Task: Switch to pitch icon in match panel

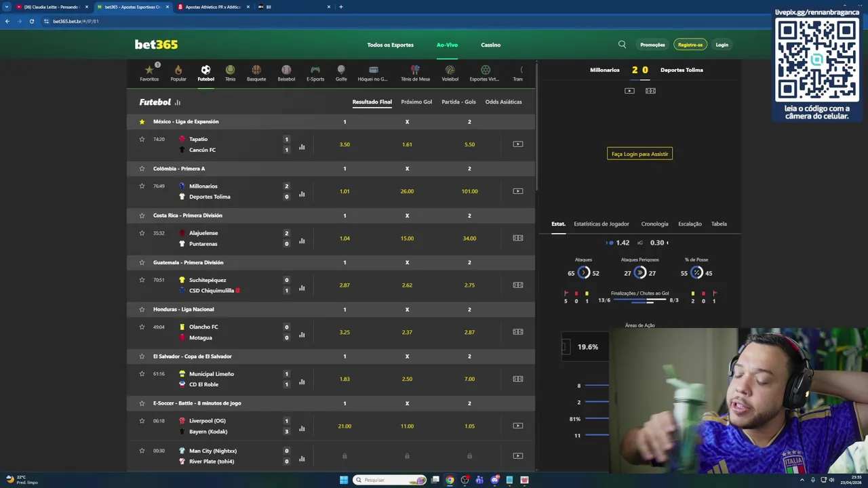Action: [x=650, y=91]
